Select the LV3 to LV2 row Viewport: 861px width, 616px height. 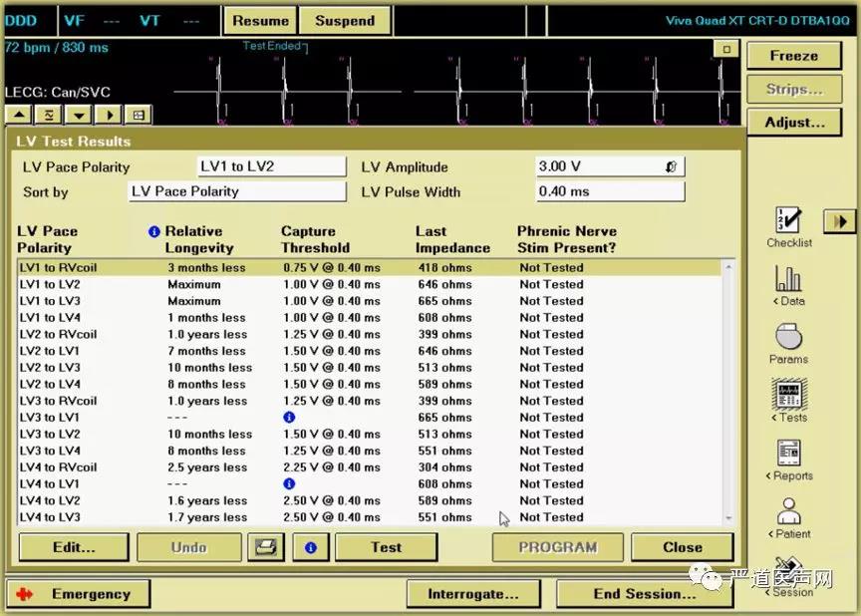(x=370, y=435)
